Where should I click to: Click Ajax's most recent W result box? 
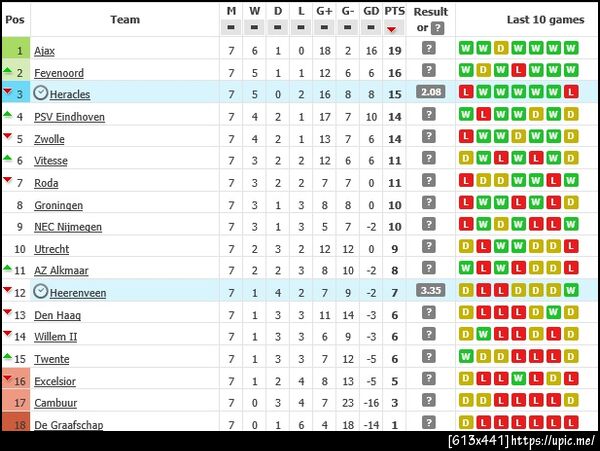coord(570,49)
